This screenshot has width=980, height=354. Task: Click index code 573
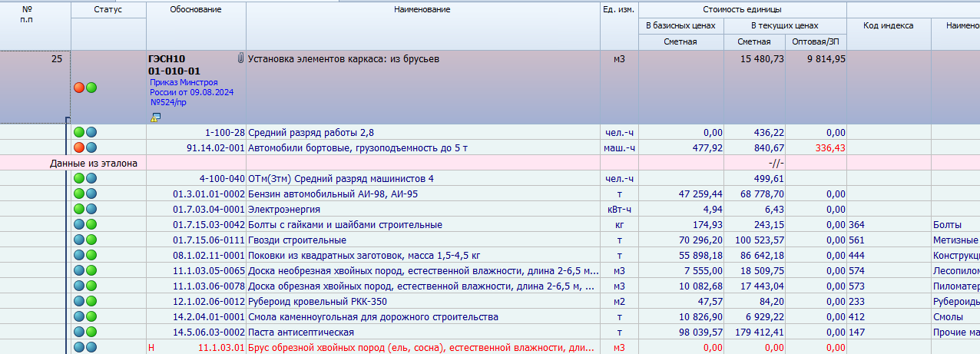coord(857,286)
